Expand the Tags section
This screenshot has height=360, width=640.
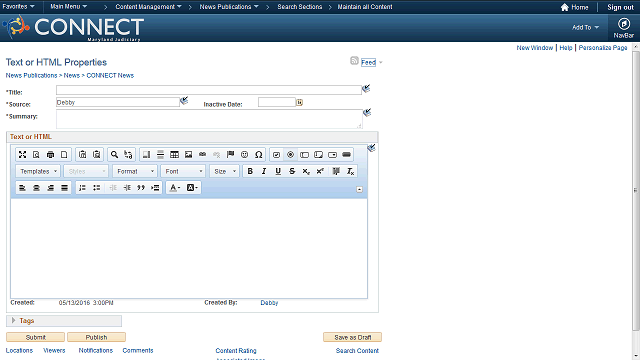pos(13,321)
